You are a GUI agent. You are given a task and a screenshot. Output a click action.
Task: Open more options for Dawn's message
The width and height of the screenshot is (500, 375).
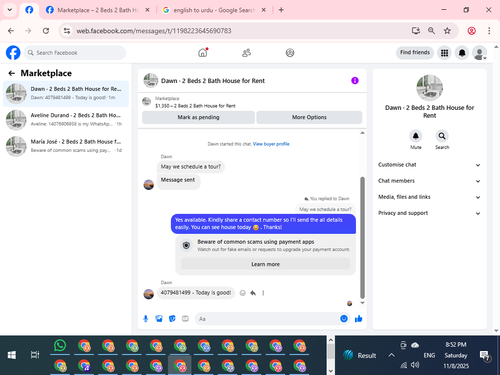[x=263, y=293]
